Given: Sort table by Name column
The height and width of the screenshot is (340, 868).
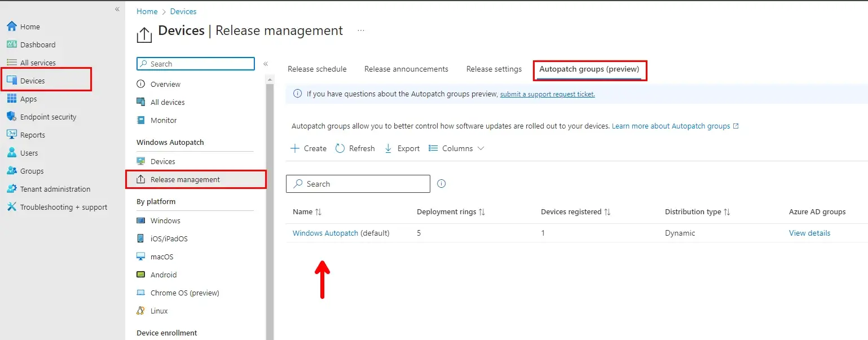Looking at the screenshot, I should 307,212.
